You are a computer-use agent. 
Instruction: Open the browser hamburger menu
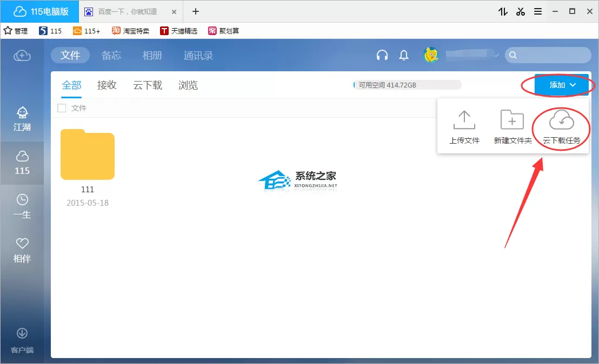538,11
